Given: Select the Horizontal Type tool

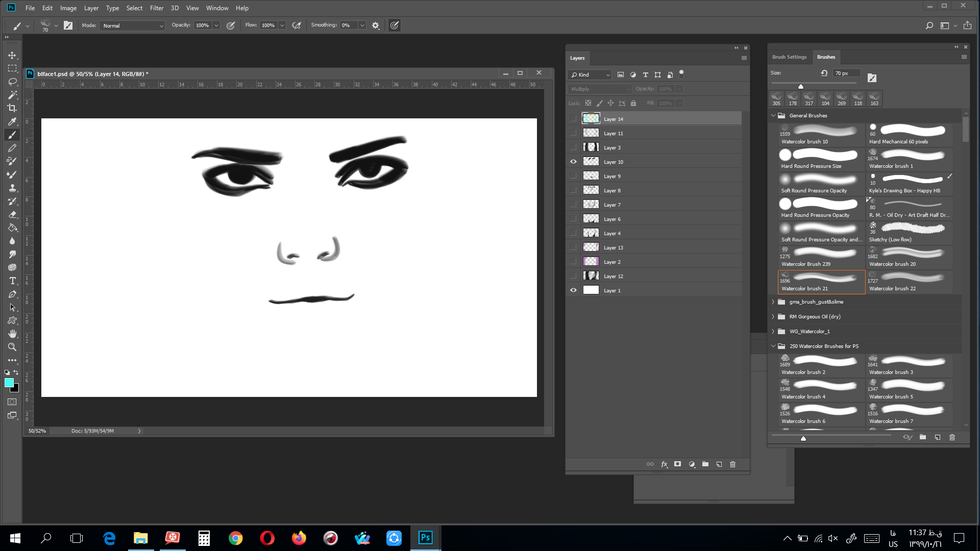Looking at the screenshot, I should [x=12, y=281].
